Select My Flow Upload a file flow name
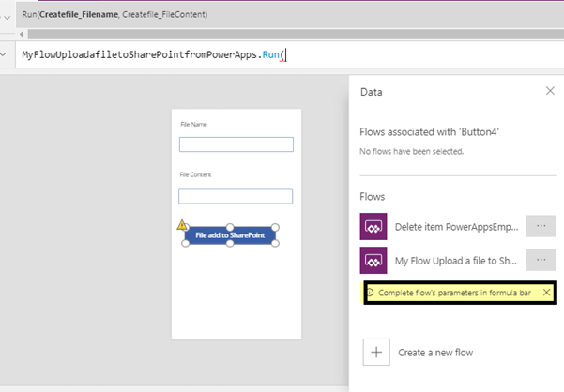Viewport: 564px width, 392px height. (x=453, y=261)
